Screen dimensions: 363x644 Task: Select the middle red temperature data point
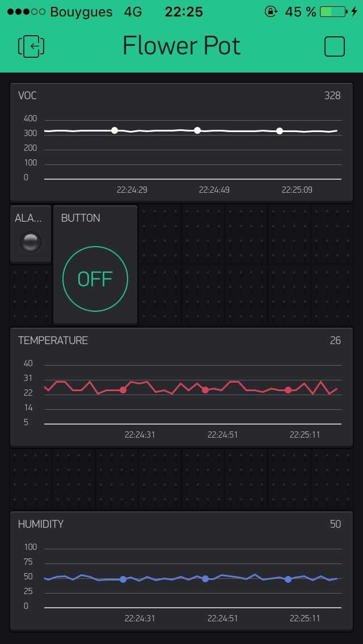[205, 390]
